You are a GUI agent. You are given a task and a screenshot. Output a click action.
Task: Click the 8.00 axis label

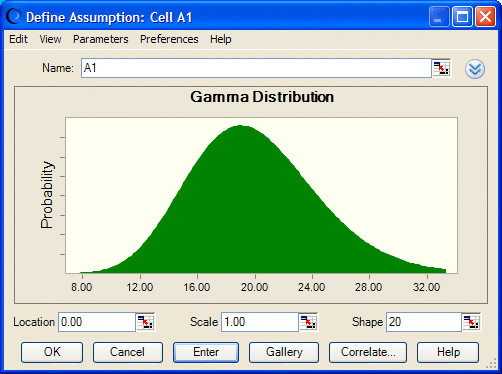click(x=82, y=287)
